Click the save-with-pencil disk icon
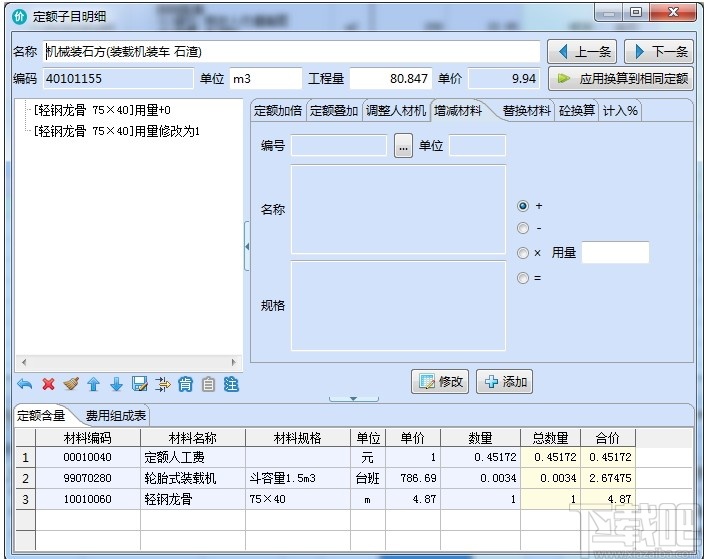This screenshot has width=704, height=559. (139, 384)
